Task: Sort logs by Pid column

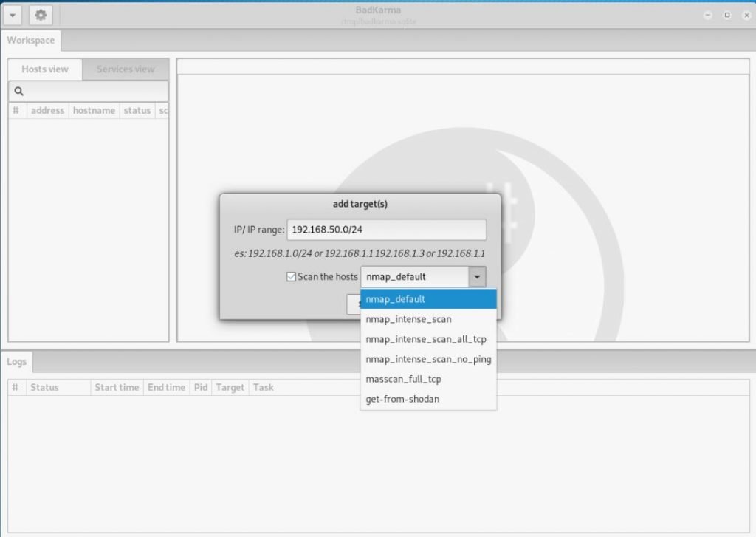Action: [x=201, y=388]
